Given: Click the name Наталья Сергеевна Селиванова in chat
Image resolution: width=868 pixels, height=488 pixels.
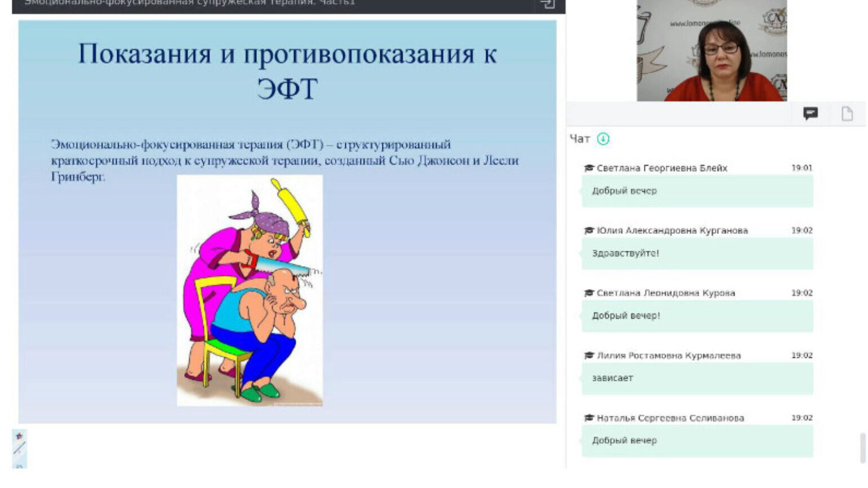Looking at the screenshot, I should [670, 418].
